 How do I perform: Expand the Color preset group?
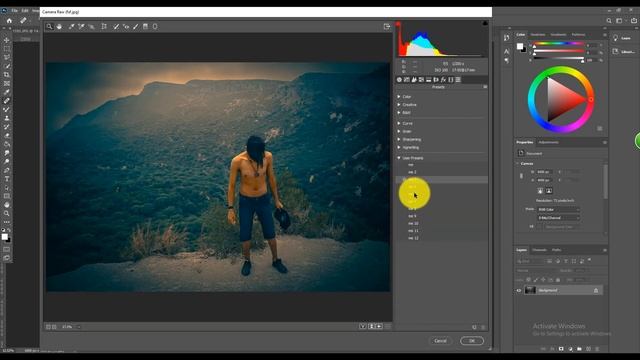point(399,97)
